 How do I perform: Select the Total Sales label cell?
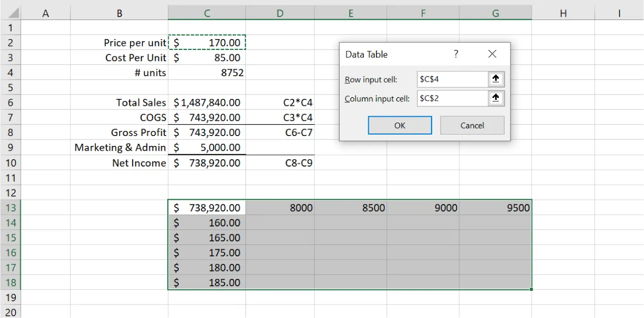119,102
